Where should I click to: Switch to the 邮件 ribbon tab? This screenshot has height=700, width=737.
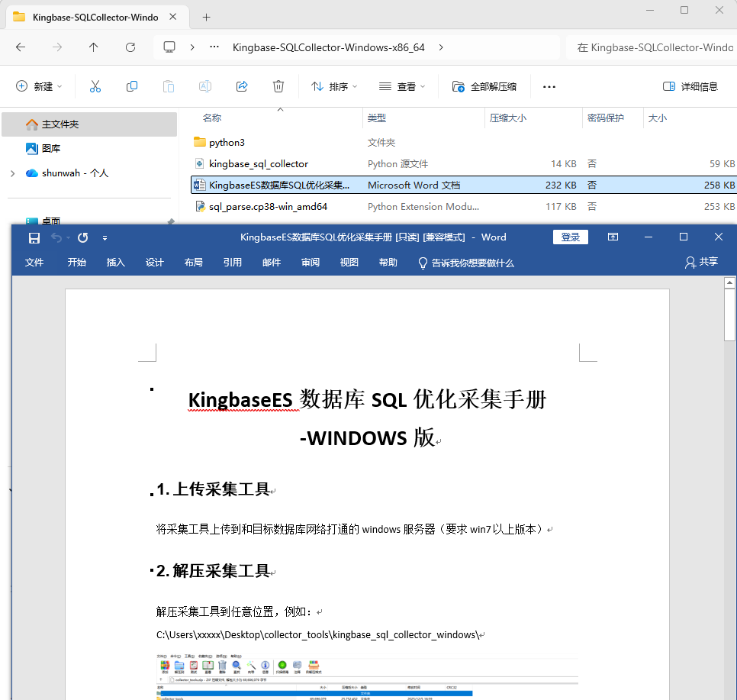pyautogui.click(x=272, y=263)
